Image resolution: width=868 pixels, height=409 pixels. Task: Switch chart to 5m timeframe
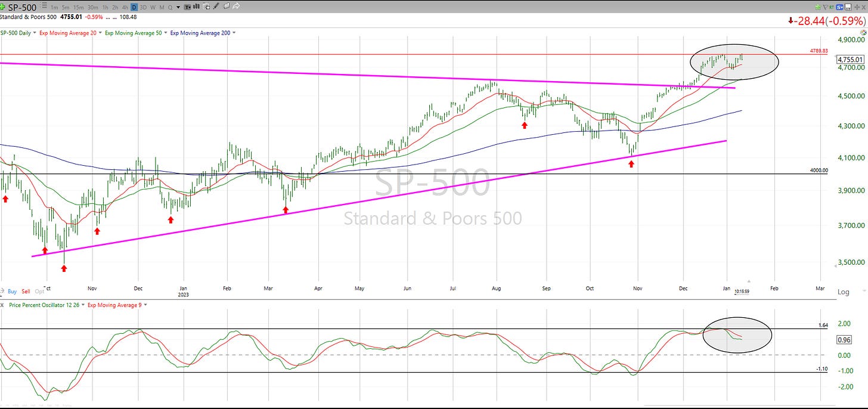66,7
